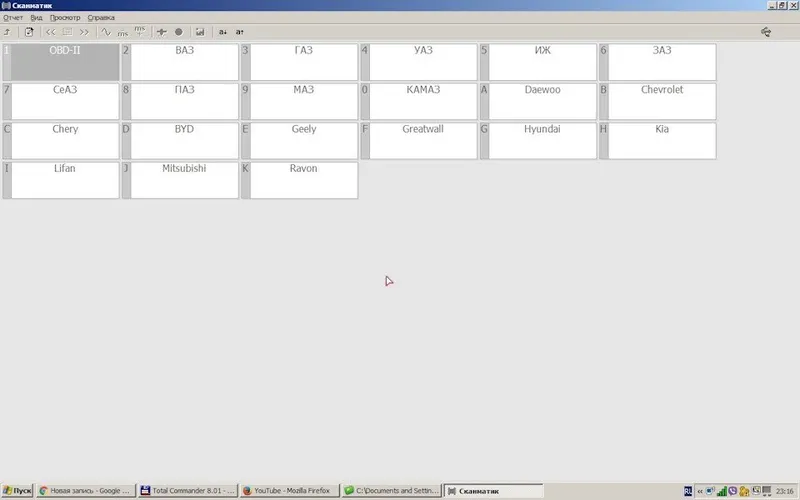Pick the КАМАЗ tile
Viewport: 800px width, 500px height.
[419, 102]
